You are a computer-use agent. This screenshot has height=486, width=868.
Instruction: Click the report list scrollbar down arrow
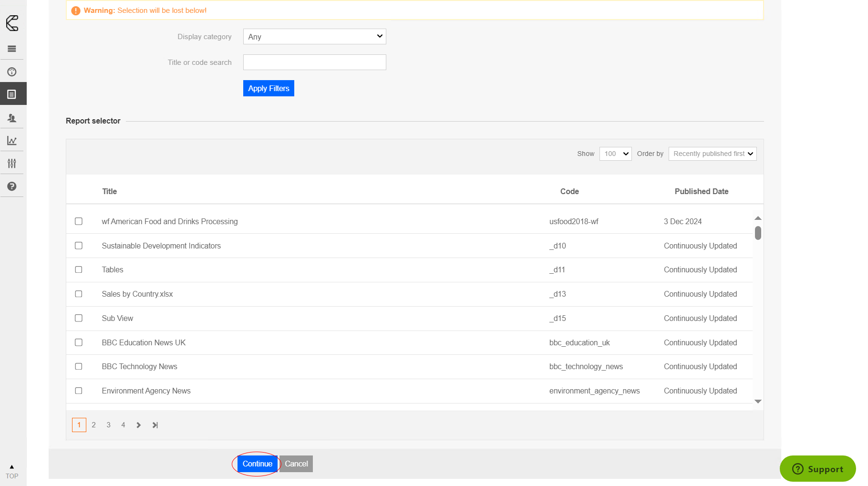click(x=758, y=402)
